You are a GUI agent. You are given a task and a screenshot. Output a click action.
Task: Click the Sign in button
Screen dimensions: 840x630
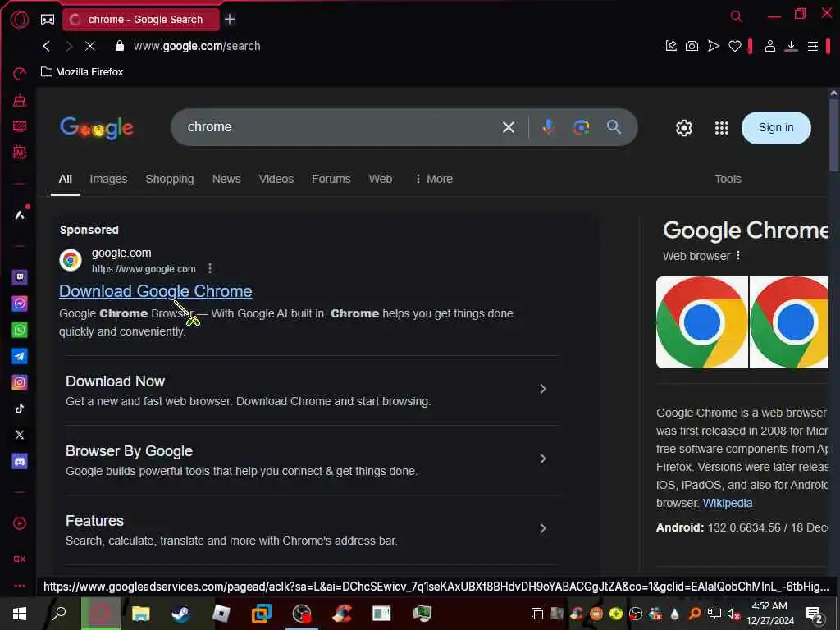point(776,127)
